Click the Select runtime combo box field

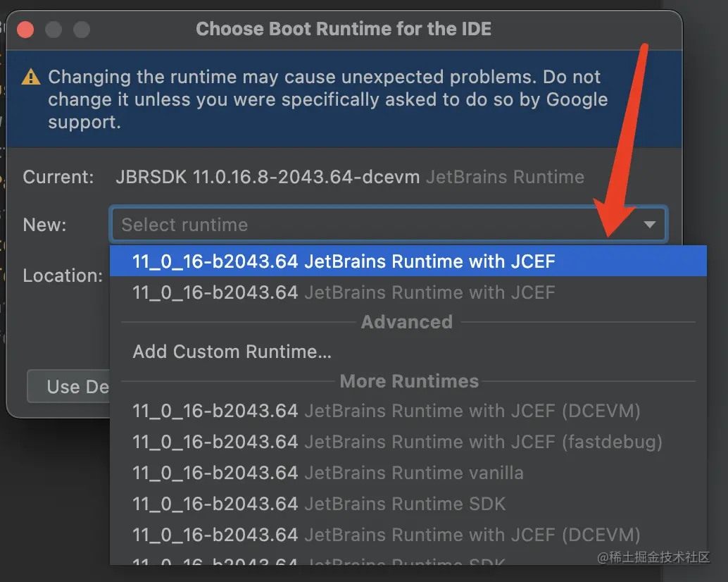(389, 225)
